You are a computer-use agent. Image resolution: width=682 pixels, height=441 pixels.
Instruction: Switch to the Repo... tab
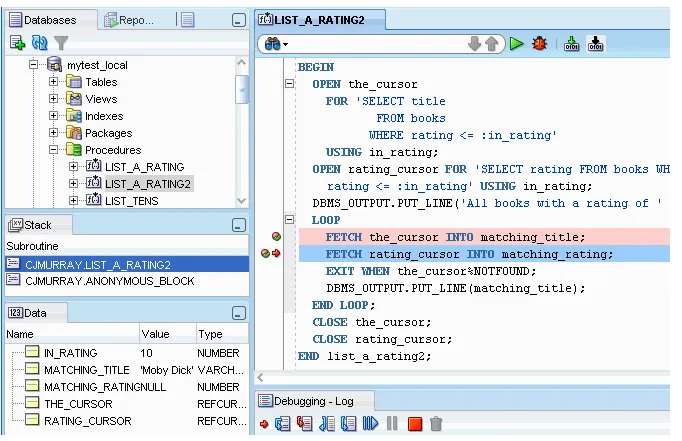(129, 20)
